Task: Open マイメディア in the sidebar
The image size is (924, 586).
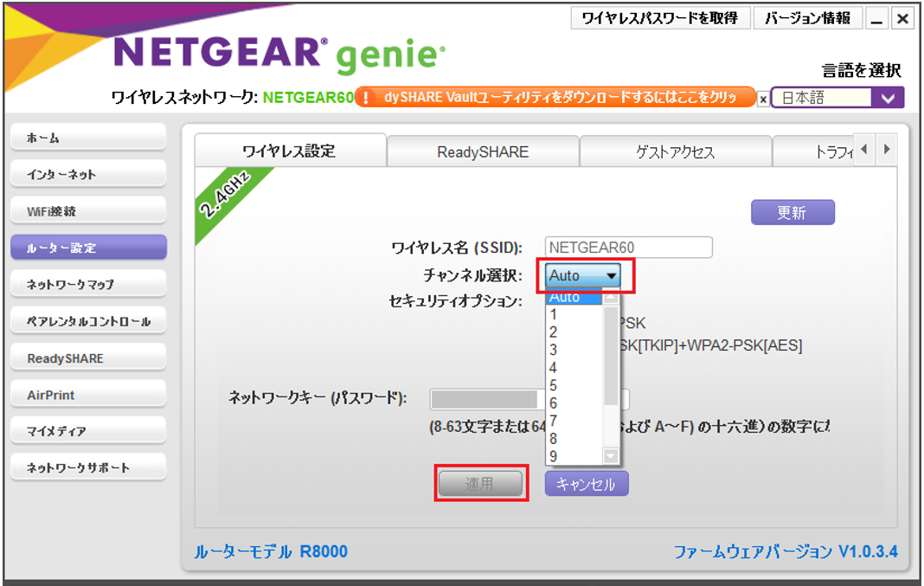Action: pyautogui.click(x=88, y=430)
